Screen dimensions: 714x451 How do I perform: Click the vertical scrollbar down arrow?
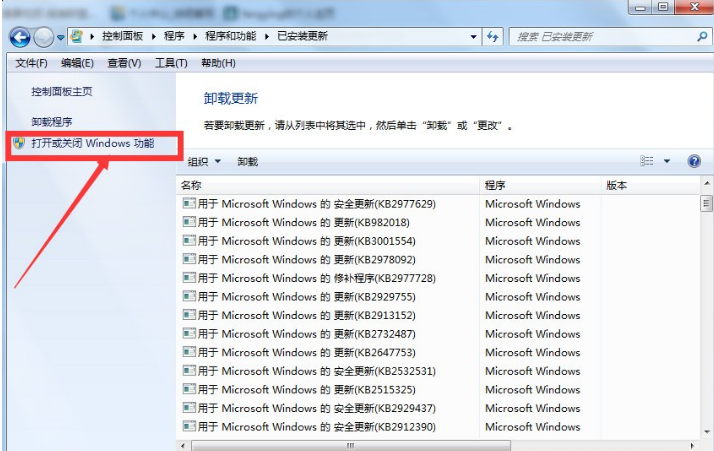[707, 432]
